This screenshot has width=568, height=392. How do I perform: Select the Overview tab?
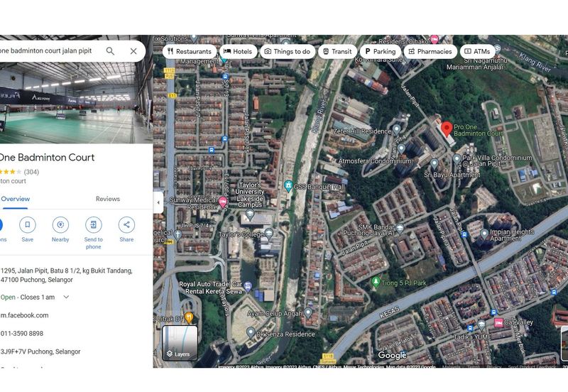pos(15,199)
